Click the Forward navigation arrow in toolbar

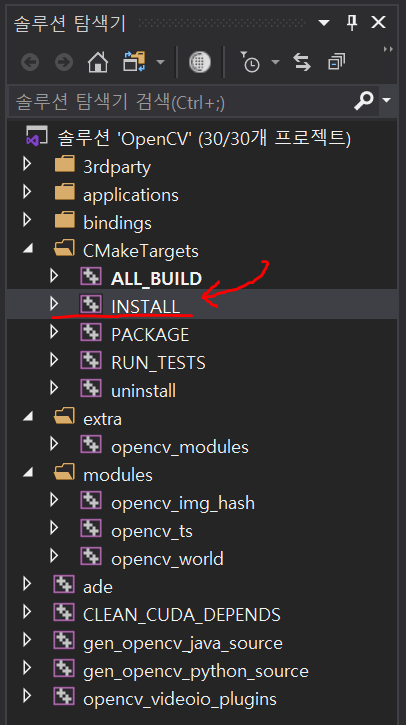tap(64, 62)
